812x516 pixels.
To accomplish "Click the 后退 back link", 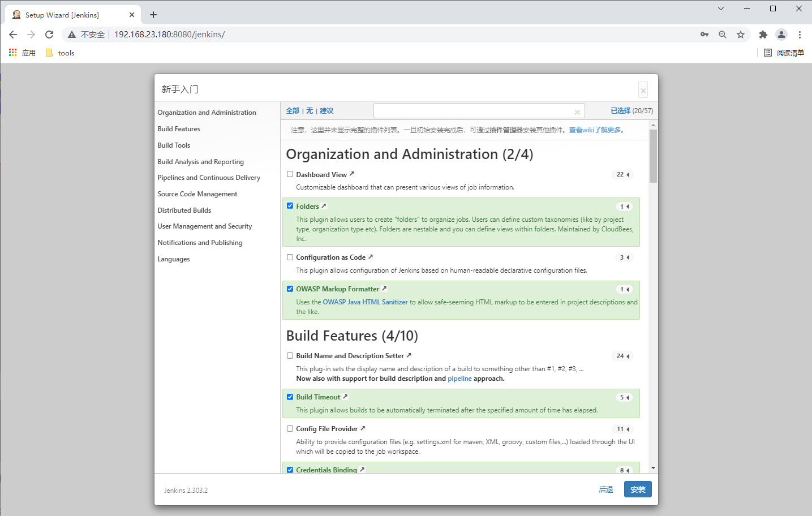I will coord(606,489).
